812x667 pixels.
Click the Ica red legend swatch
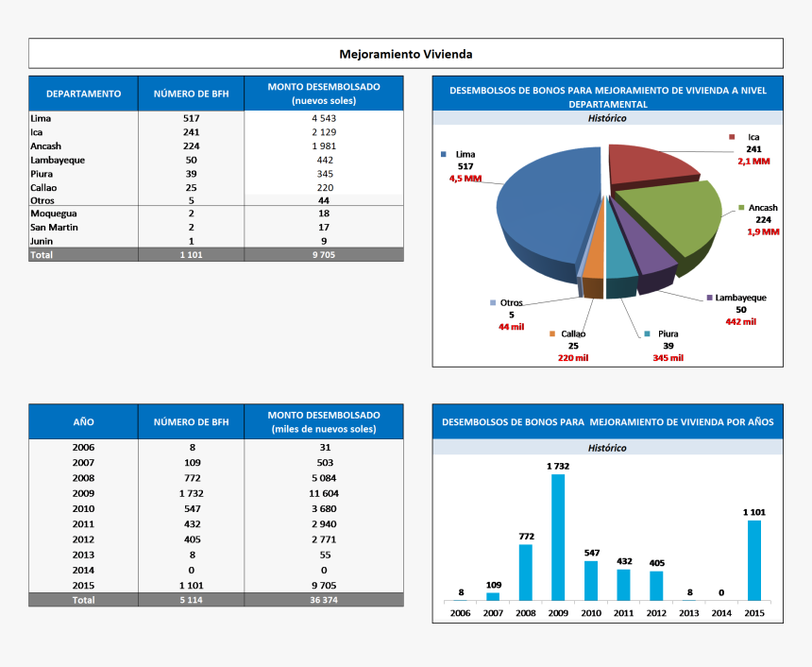[732, 137]
